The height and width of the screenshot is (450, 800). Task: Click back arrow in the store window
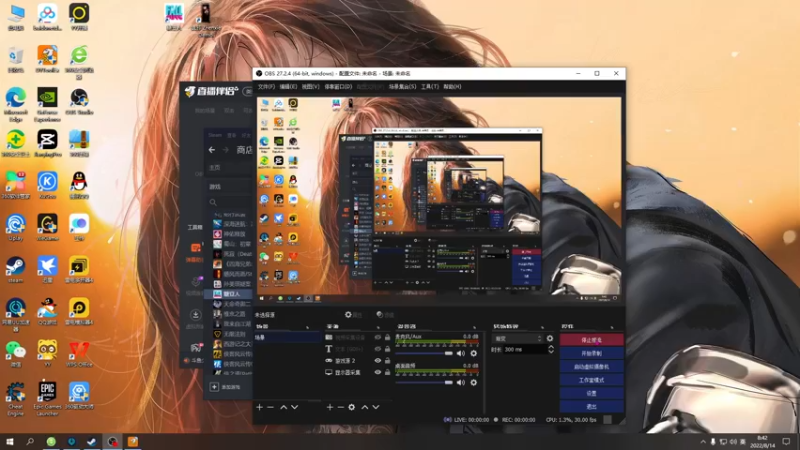point(212,150)
